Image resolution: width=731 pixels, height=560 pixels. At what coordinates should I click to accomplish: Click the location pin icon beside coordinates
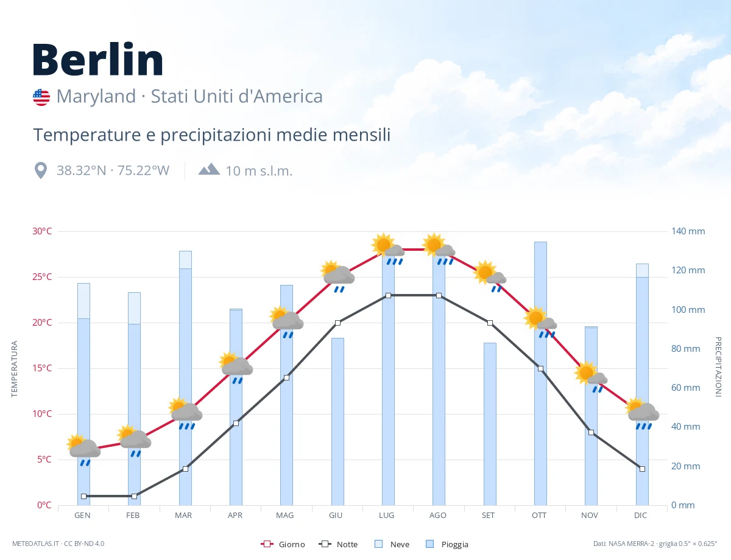pos(41,170)
